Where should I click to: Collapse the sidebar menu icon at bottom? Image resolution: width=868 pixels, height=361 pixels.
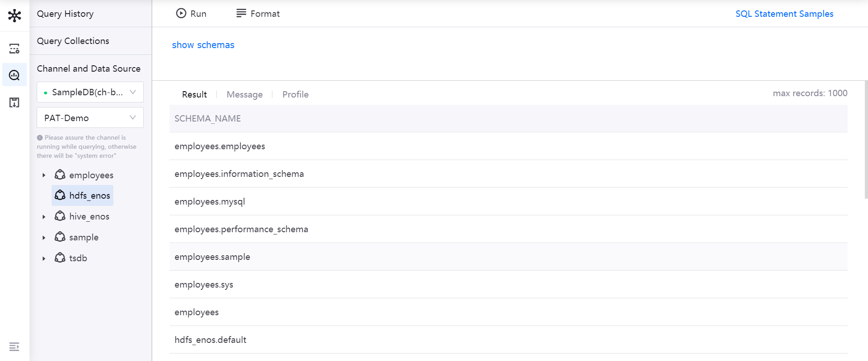14,347
